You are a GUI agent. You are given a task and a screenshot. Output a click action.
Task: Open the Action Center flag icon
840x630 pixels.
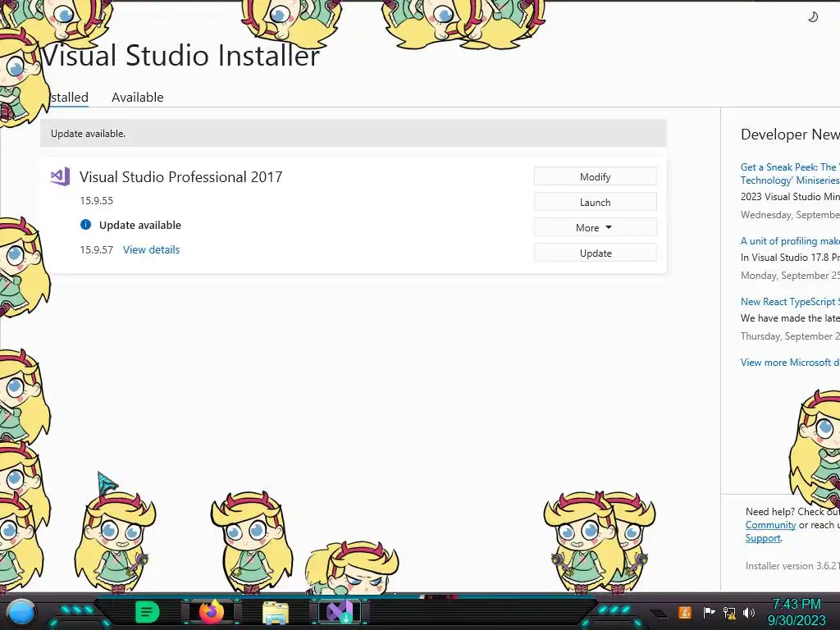click(x=709, y=612)
